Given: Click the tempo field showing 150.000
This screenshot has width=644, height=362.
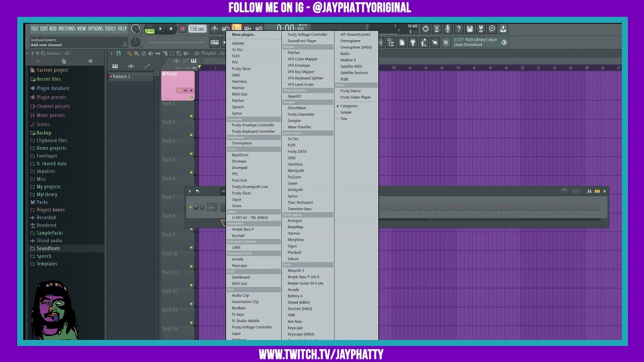Looking at the screenshot, I should (x=197, y=29).
